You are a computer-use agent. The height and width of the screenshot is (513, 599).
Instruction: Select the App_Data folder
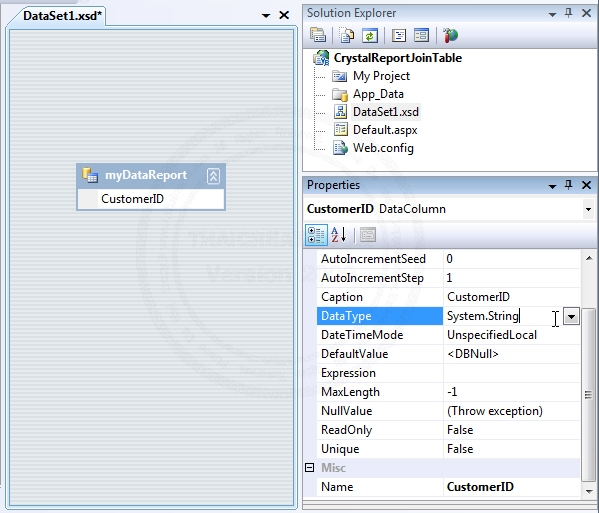[378, 94]
